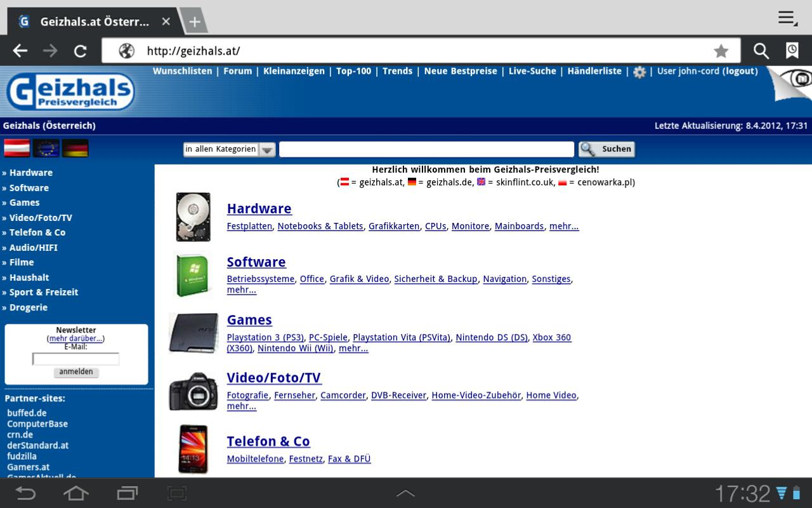Open Neue Bestpreise in top menu
This screenshot has height=508, width=812.
tap(461, 71)
